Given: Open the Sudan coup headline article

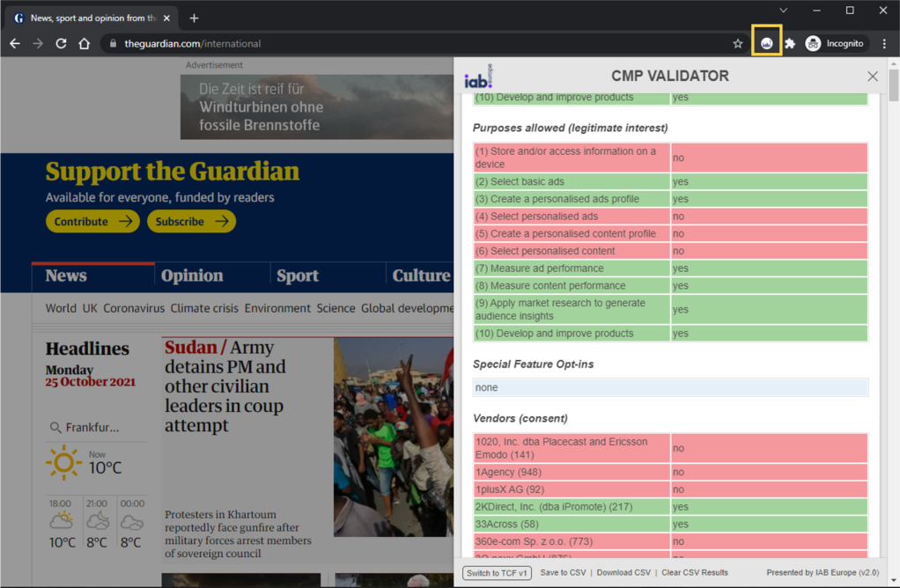Looking at the screenshot, I should tap(225, 386).
